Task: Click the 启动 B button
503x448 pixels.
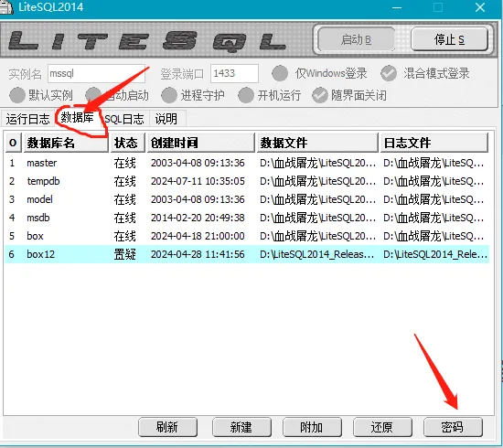Action: 356,39
